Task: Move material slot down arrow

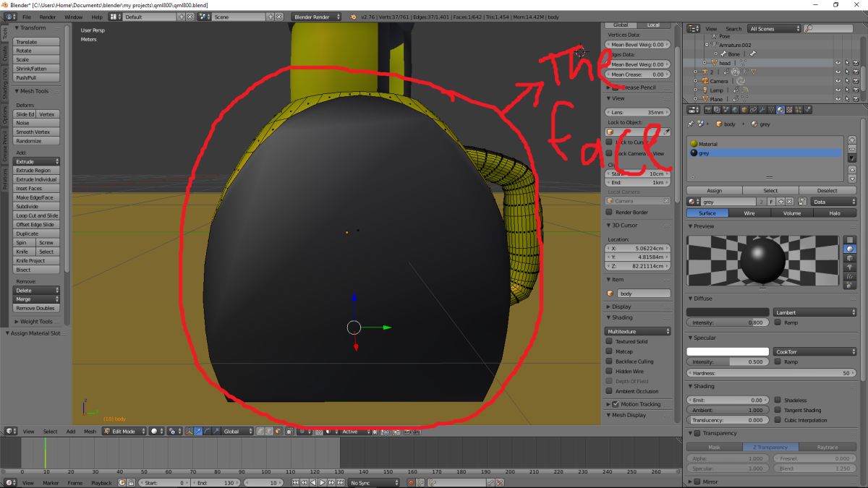Action: tap(852, 179)
